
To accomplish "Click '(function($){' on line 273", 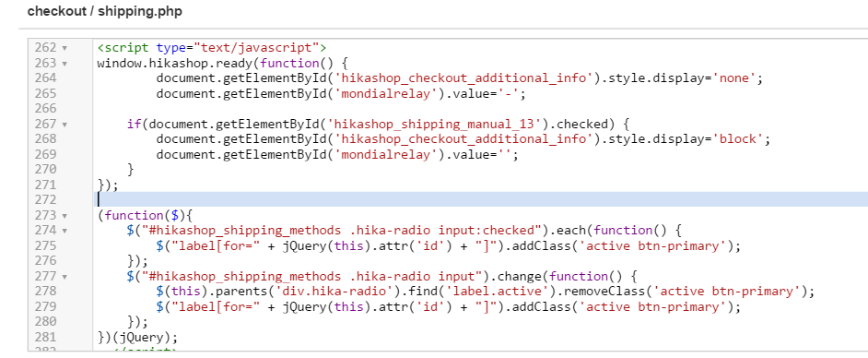I will pyautogui.click(x=144, y=215).
